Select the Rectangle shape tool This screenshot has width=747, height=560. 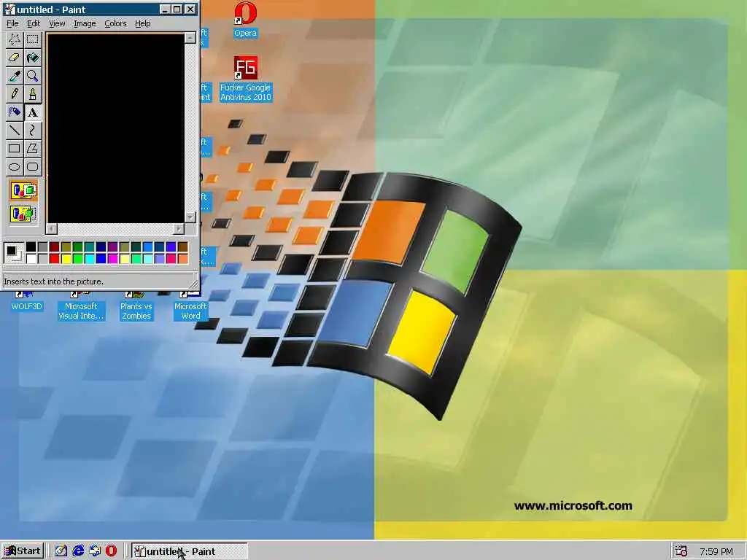[x=15, y=148]
